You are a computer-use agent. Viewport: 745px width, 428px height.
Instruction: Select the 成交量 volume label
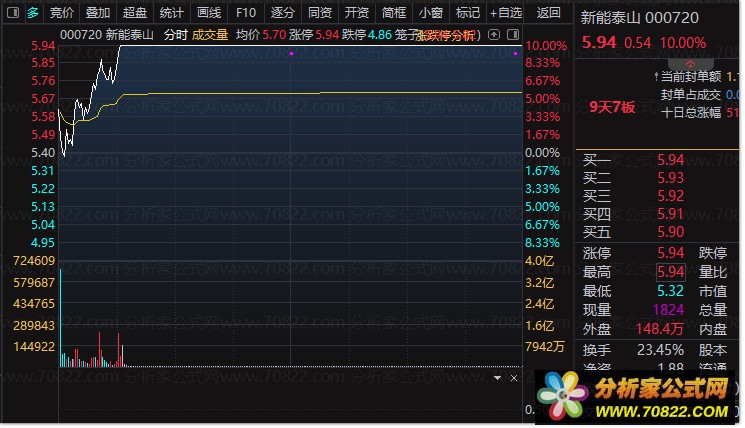[210, 35]
